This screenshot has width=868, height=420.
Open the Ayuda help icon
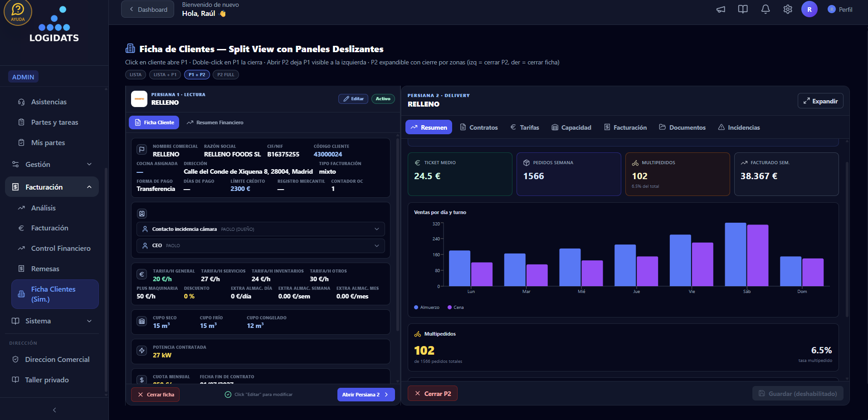pyautogui.click(x=18, y=11)
